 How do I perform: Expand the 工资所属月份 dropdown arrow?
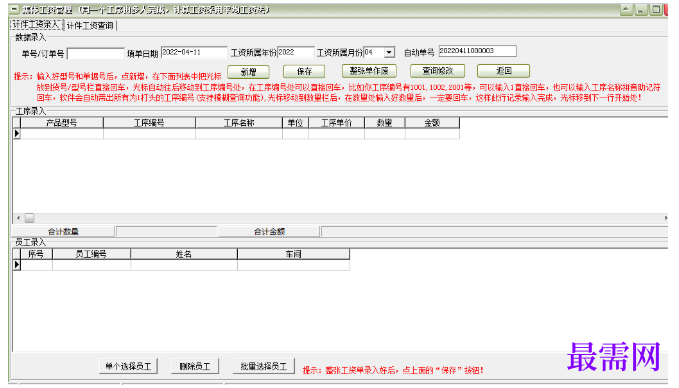(x=389, y=52)
